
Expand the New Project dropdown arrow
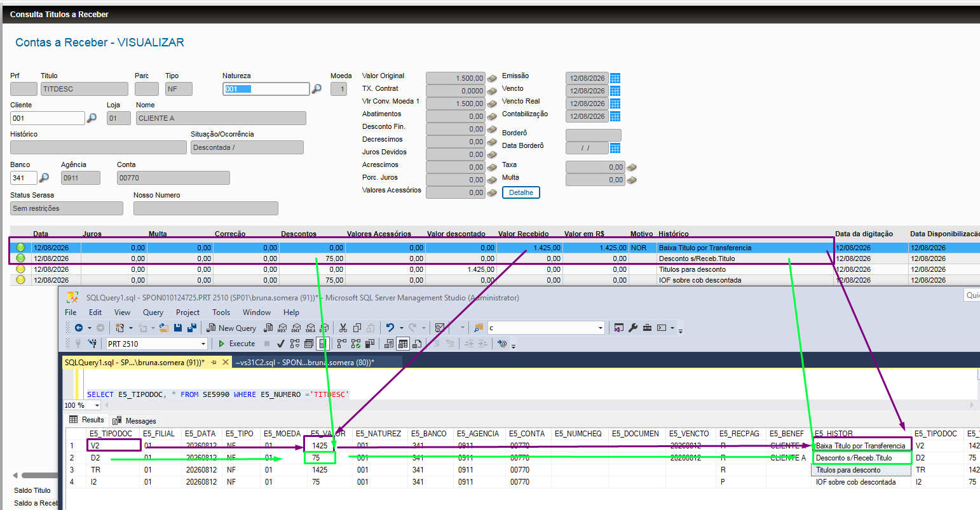click(x=131, y=328)
